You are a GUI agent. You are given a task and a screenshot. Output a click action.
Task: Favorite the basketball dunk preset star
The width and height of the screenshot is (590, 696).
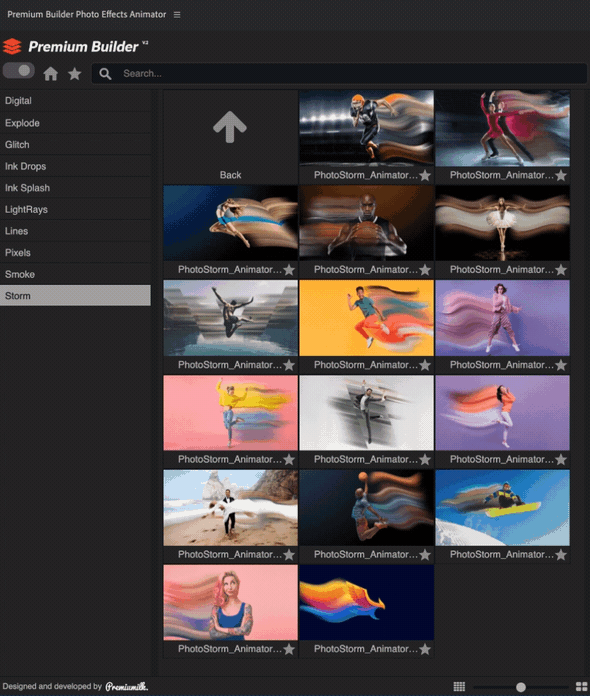(x=425, y=554)
